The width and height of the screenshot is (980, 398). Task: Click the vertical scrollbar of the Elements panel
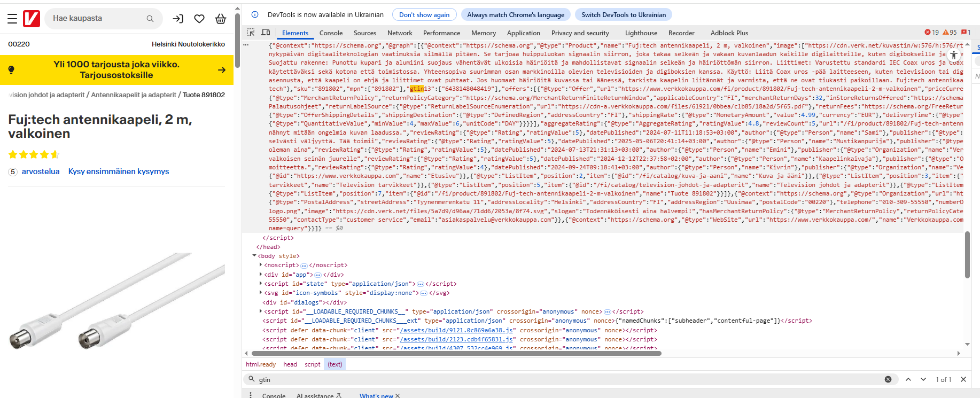pyautogui.click(x=967, y=255)
